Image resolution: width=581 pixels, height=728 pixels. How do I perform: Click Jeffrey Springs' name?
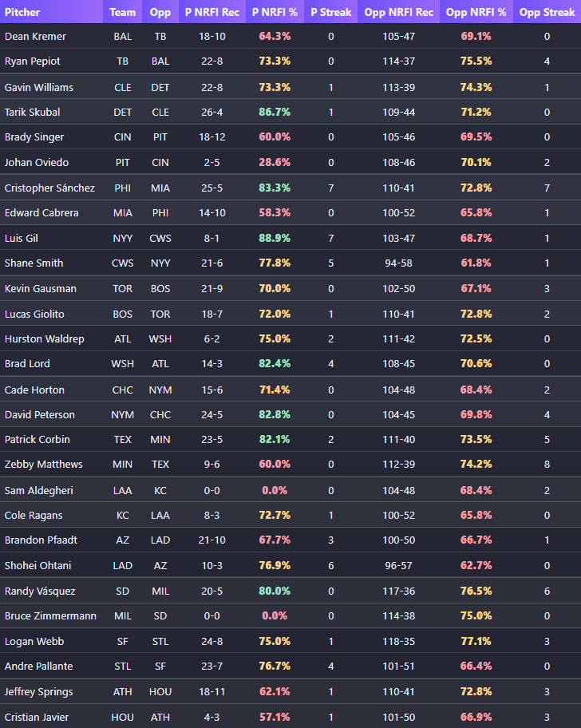(39, 692)
